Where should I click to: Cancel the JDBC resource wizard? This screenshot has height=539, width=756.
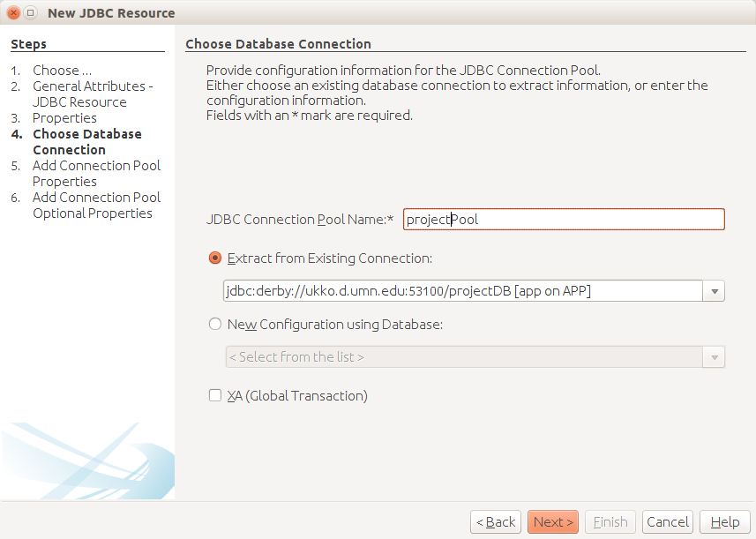click(667, 521)
